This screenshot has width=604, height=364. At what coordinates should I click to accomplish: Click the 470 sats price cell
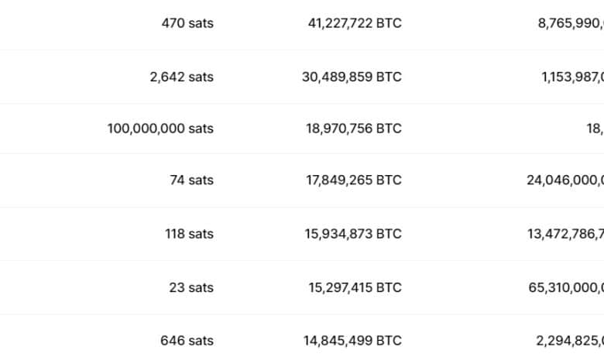[187, 23]
